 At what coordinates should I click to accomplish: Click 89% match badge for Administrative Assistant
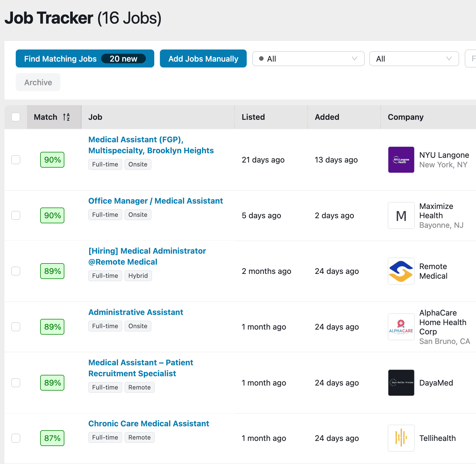(52, 327)
